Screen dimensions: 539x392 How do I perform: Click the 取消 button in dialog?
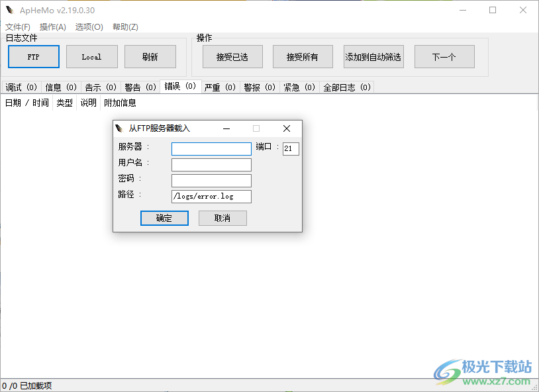coord(222,218)
